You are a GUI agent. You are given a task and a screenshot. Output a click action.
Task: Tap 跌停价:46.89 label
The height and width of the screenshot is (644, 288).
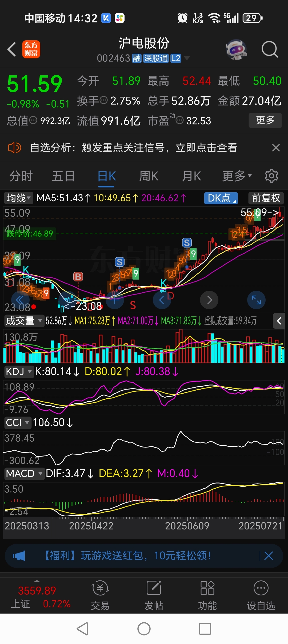coord(30,234)
